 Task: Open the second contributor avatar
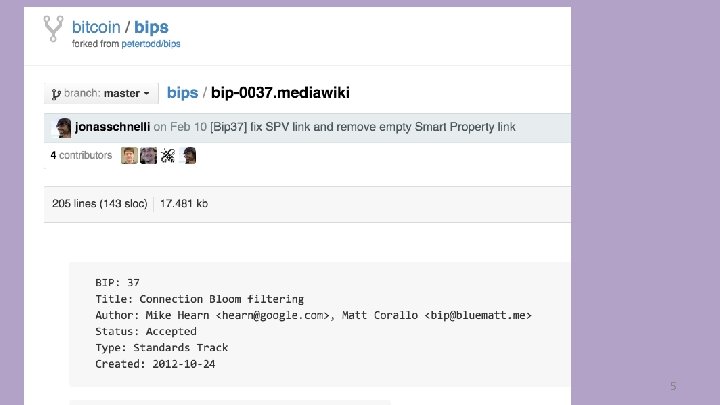[148, 156]
